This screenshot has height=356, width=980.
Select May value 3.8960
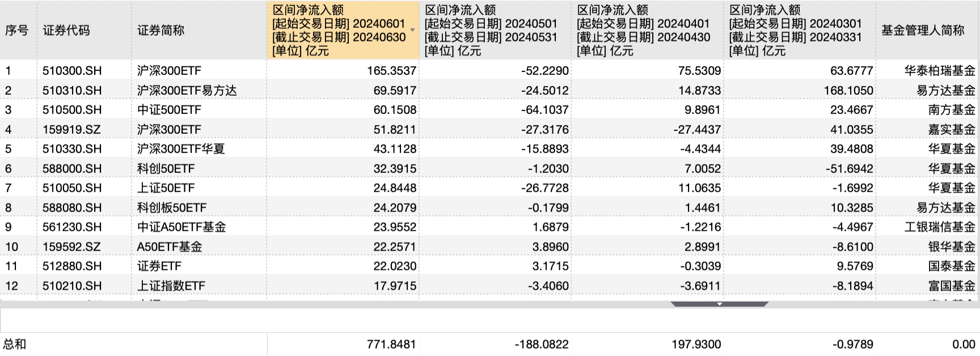(x=551, y=247)
